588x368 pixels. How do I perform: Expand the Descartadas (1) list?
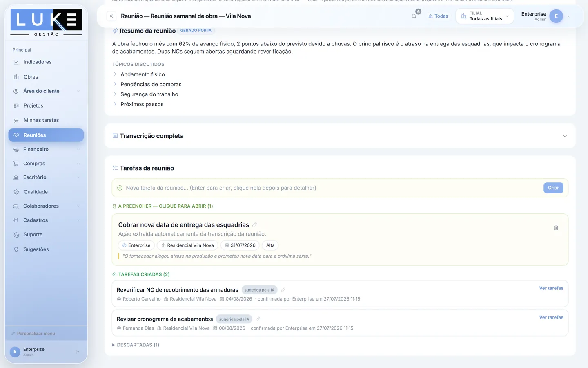pyautogui.click(x=136, y=345)
